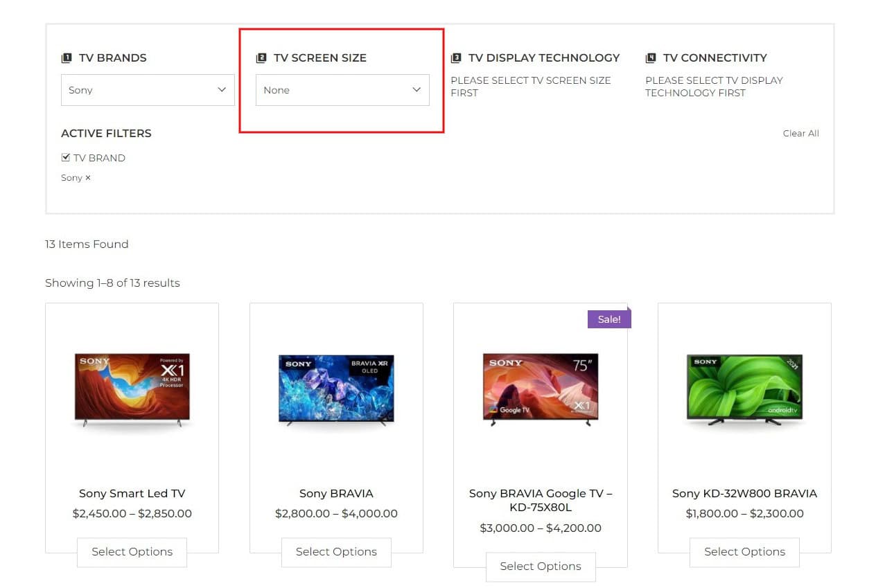
Task: Click the Please select TV display technology first message
Action: pyautogui.click(x=714, y=87)
